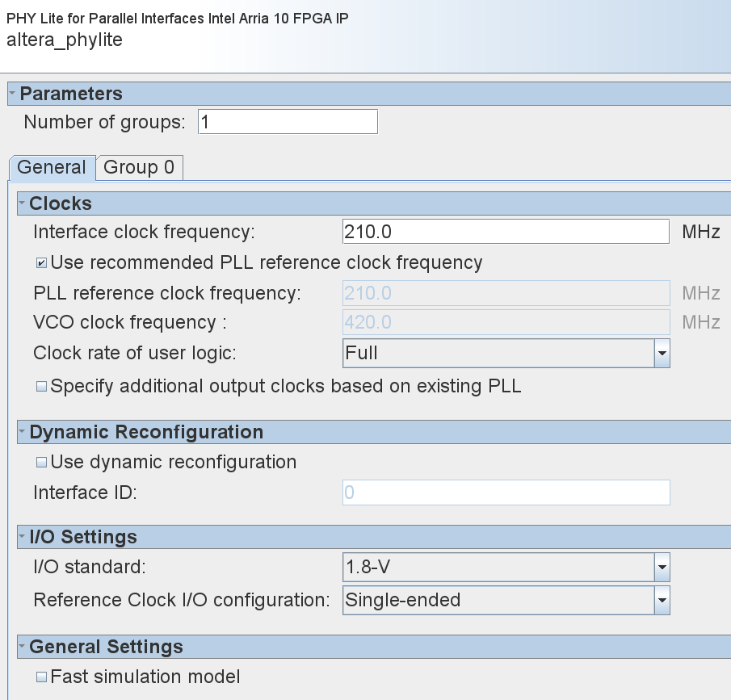Enable Use dynamic reconfiguration checkbox
Image resolution: width=731 pixels, height=700 pixels.
pos(41,463)
